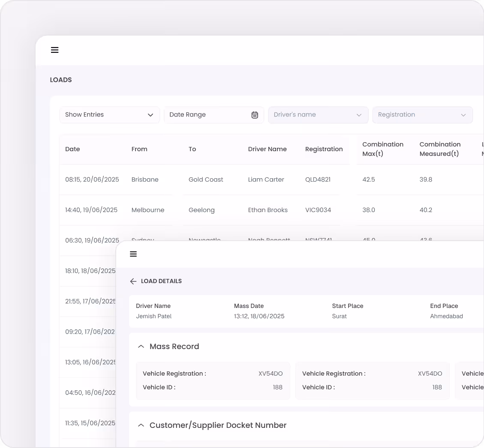Open the Registration filter dropdown
484x448 pixels.
(423, 115)
